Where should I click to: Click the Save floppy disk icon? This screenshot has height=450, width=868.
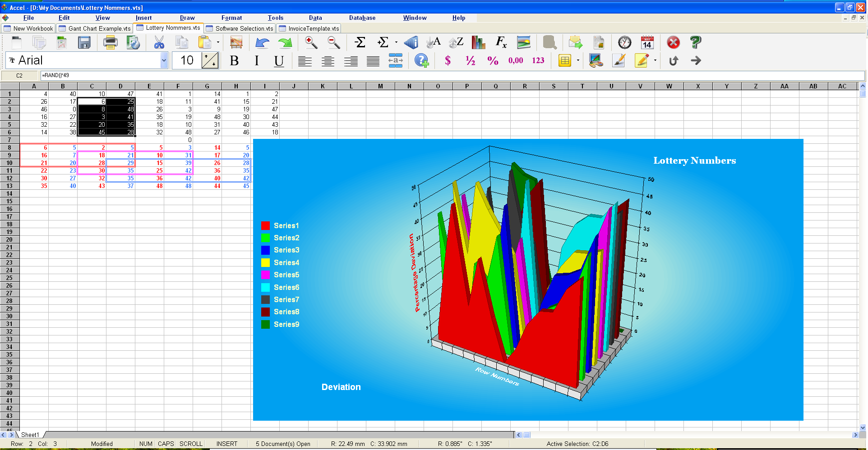[x=84, y=43]
